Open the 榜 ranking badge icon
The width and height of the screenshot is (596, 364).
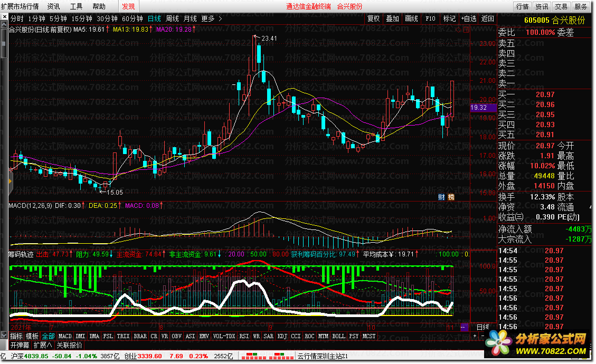tap(451, 197)
